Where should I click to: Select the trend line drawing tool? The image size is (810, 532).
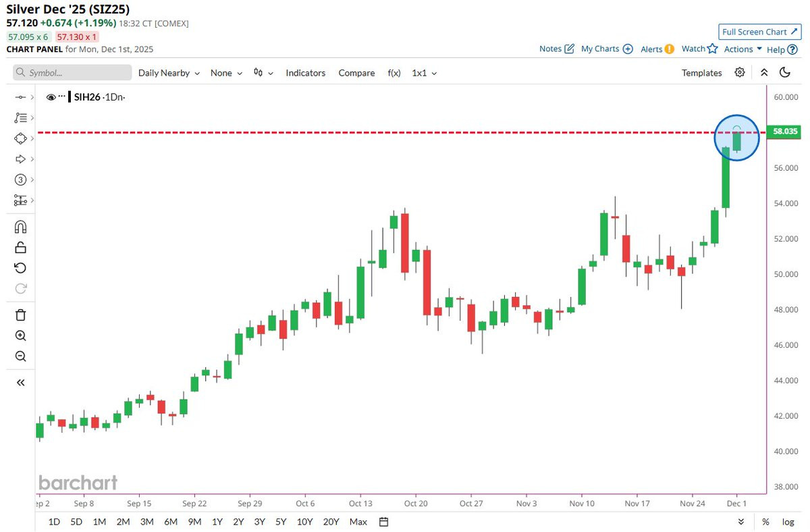[x=20, y=98]
